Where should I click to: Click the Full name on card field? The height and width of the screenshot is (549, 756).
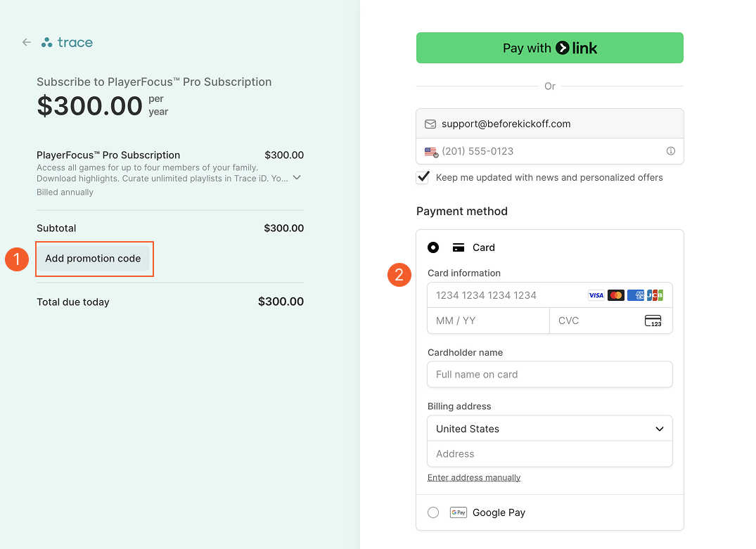tap(550, 375)
